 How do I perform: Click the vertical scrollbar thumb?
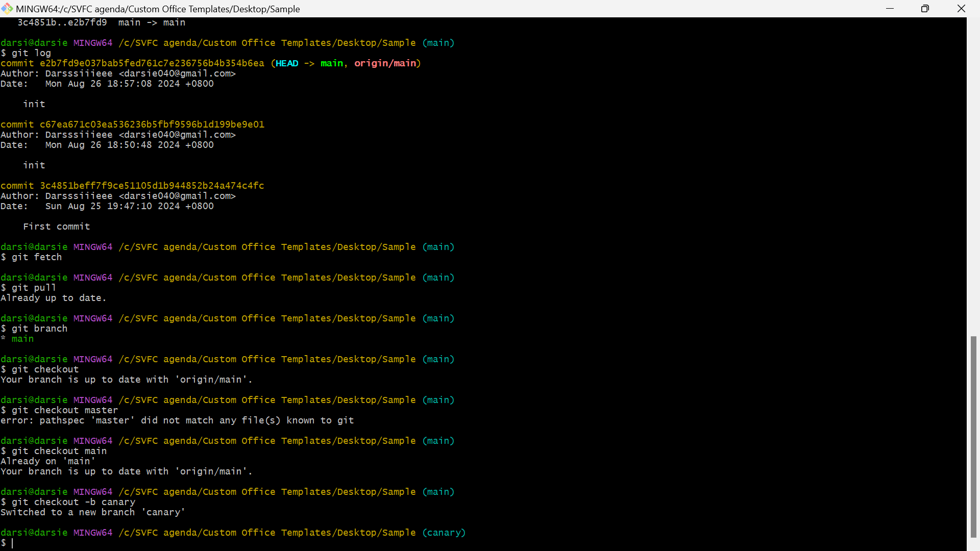tap(973, 437)
